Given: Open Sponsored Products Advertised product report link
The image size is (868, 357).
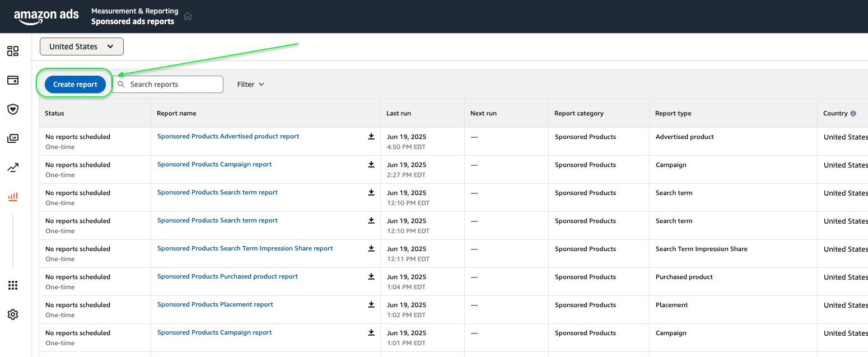Looking at the screenshot, I should 228,136.
